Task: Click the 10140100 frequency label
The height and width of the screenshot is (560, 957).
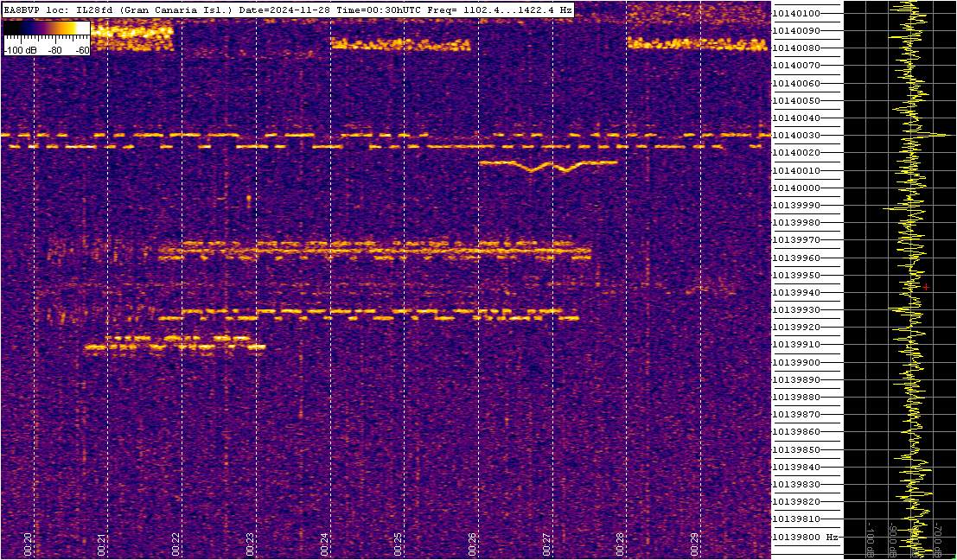Action: (x=796, y=14)
